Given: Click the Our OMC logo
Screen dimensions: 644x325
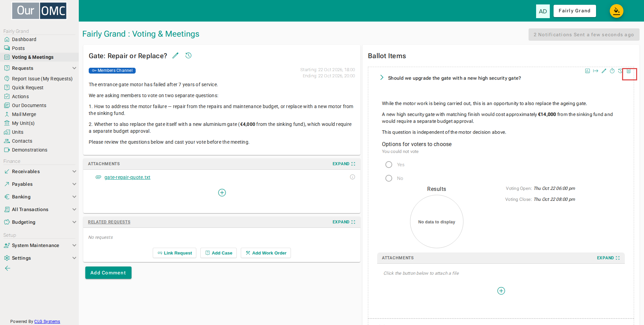Looking at the screenshot, I should (39, 11).
